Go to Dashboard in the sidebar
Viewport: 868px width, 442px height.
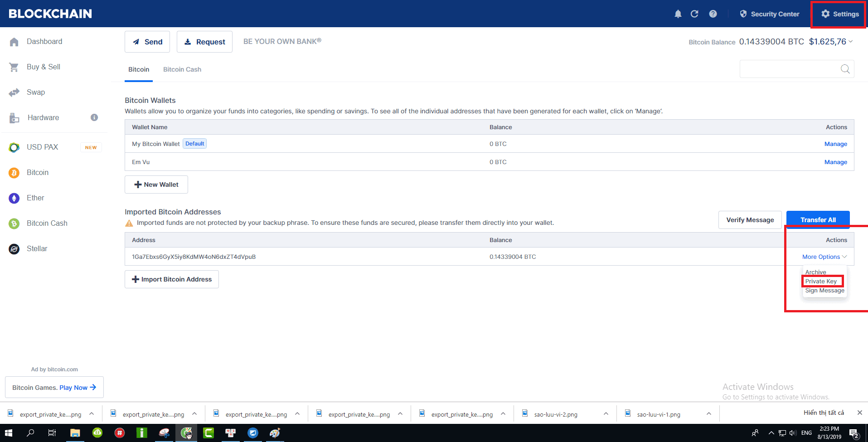(x=44, y=41)
